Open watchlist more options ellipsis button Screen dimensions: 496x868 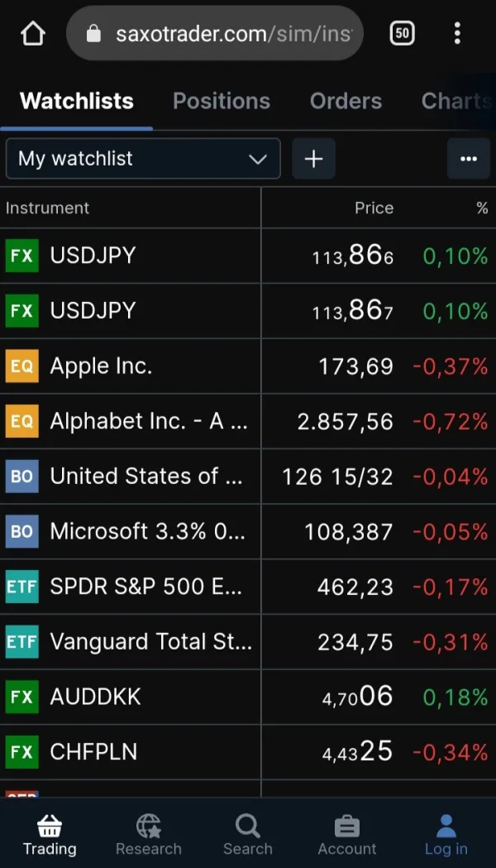click(x=468, y=159)
